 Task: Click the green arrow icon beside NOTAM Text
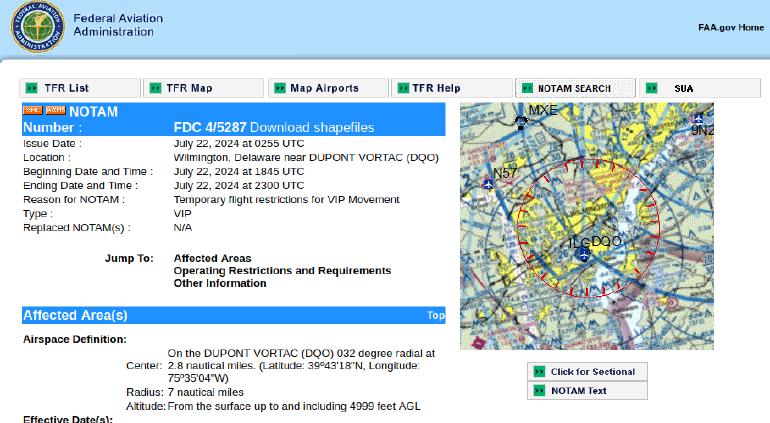[x=539, y=391]
